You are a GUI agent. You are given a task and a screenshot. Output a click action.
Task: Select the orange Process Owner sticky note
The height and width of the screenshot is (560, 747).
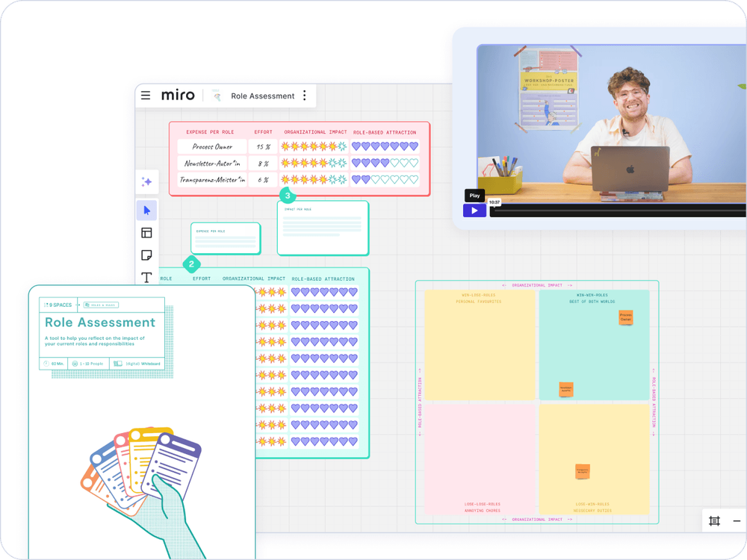tap(624, 317)
